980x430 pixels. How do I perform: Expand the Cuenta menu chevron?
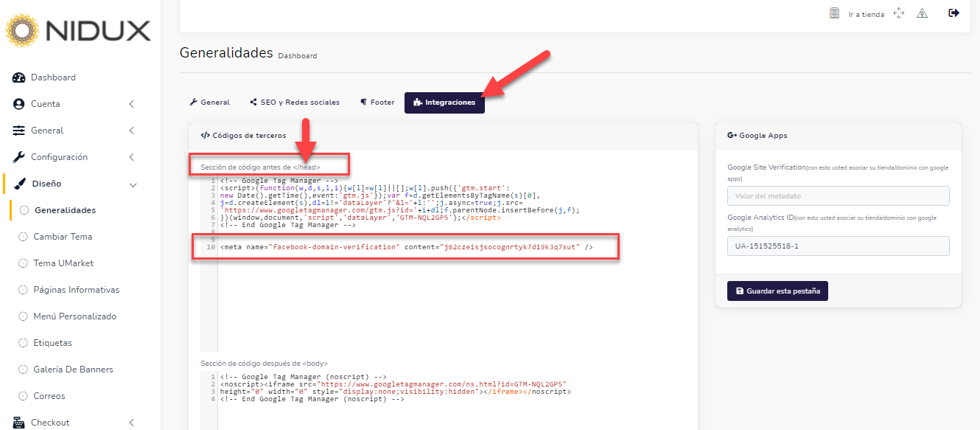131,104
